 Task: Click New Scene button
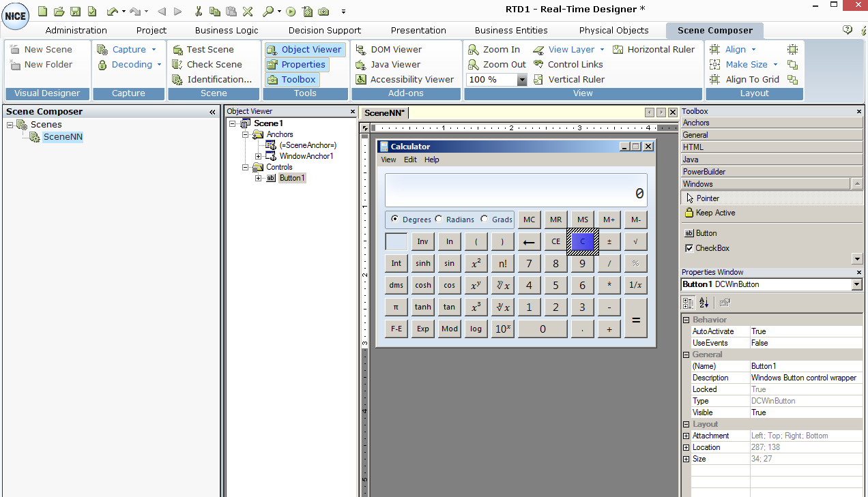42,50
